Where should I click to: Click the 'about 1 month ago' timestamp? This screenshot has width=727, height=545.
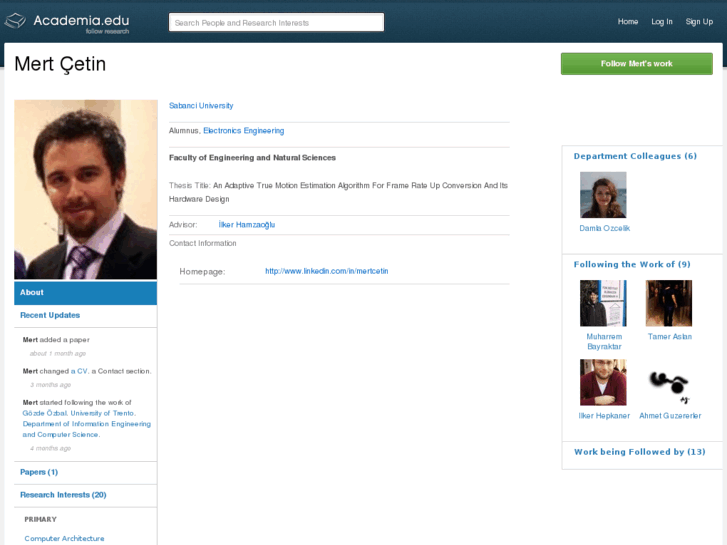(x=58, y=353)
